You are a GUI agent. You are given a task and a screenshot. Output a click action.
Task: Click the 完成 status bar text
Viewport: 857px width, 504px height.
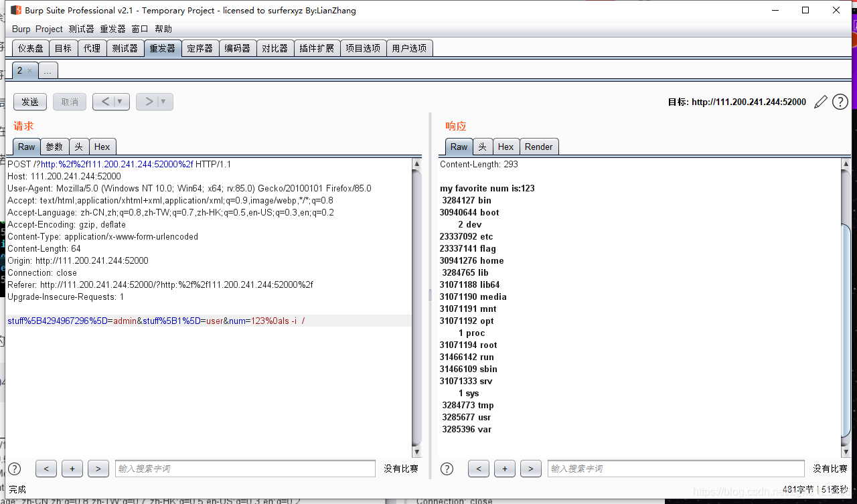point(17,490)
